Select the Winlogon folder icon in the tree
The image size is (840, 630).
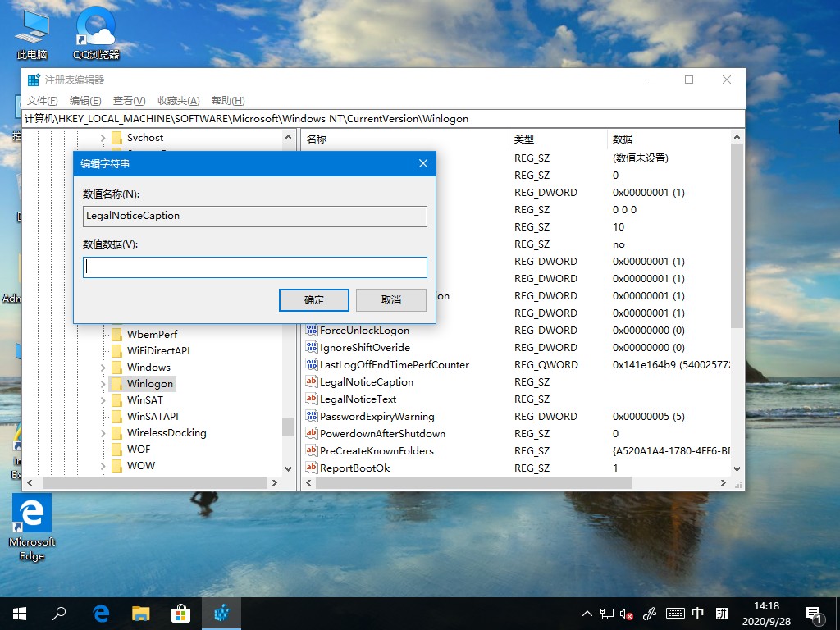[x=117, y=383]
